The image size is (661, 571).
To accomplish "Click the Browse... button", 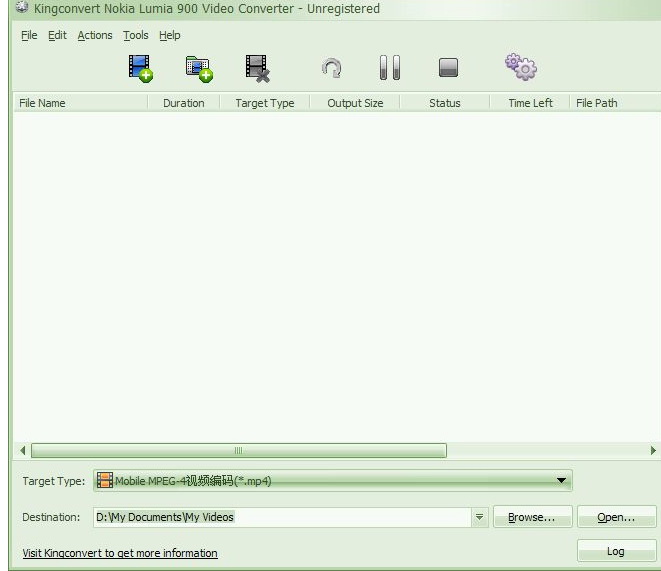I will pos(532,517).
